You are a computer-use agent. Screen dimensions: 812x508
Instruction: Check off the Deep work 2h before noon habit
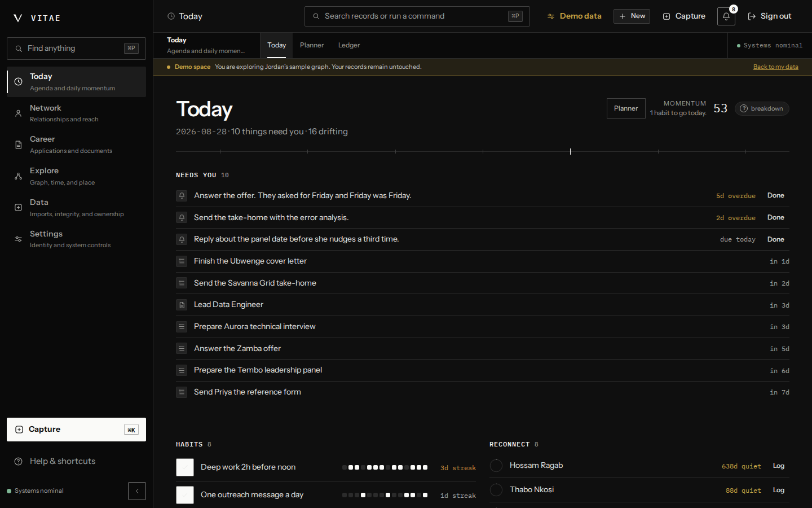(185, 467)
